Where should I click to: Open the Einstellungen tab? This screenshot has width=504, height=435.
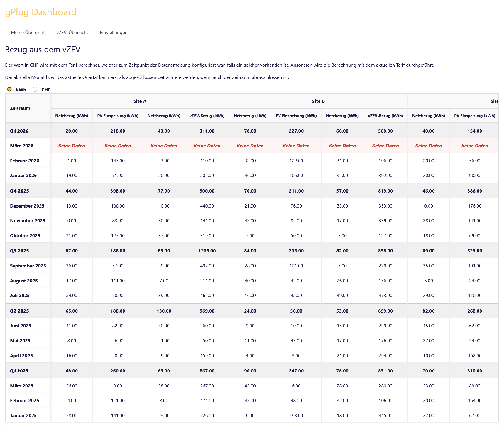coord(114,33)
